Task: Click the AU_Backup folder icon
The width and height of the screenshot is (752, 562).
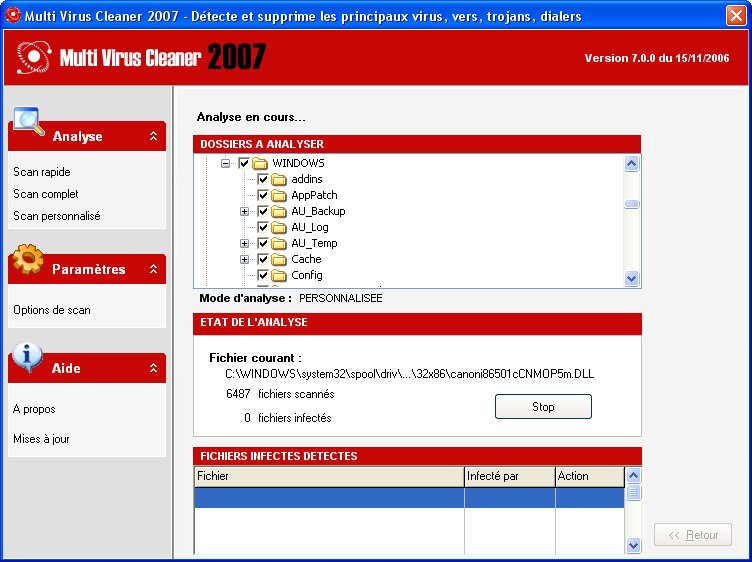Action: (x=279, y=211)
